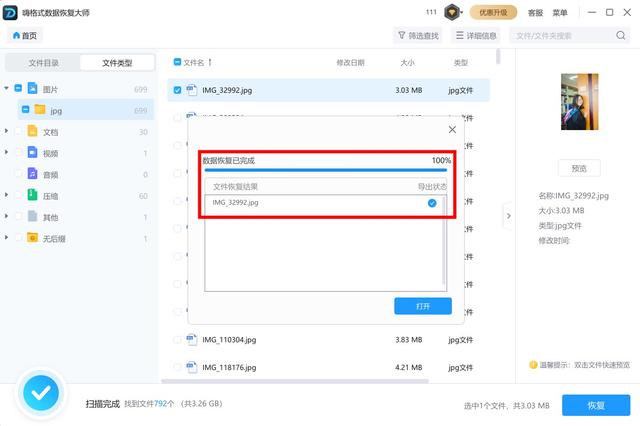Screen dimensions: 640x426
Task: Collapse the preview panel arrow
Action: [x=508, y=216]
